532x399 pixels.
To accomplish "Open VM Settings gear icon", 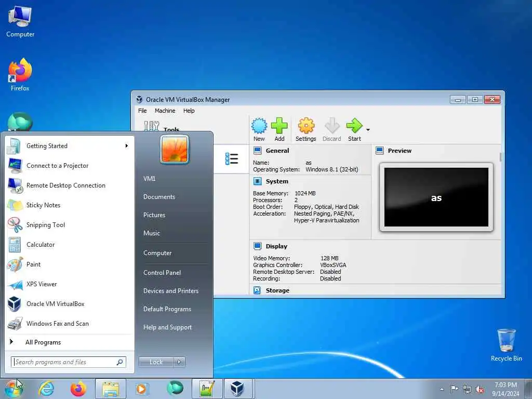I will coord(305,126).
